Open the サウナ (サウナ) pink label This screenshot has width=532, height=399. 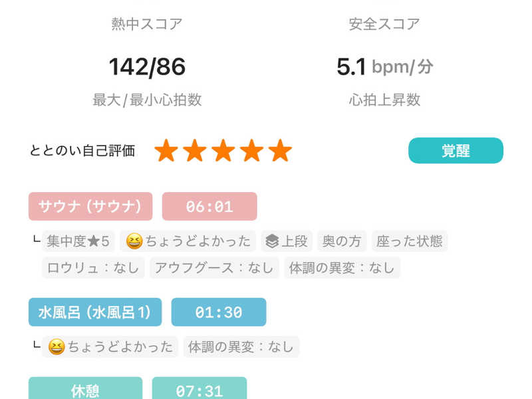click(x=90, y=206)
